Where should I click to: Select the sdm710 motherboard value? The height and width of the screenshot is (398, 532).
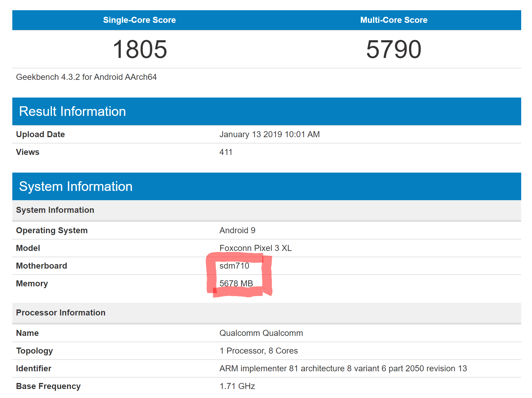coord(234,266)
